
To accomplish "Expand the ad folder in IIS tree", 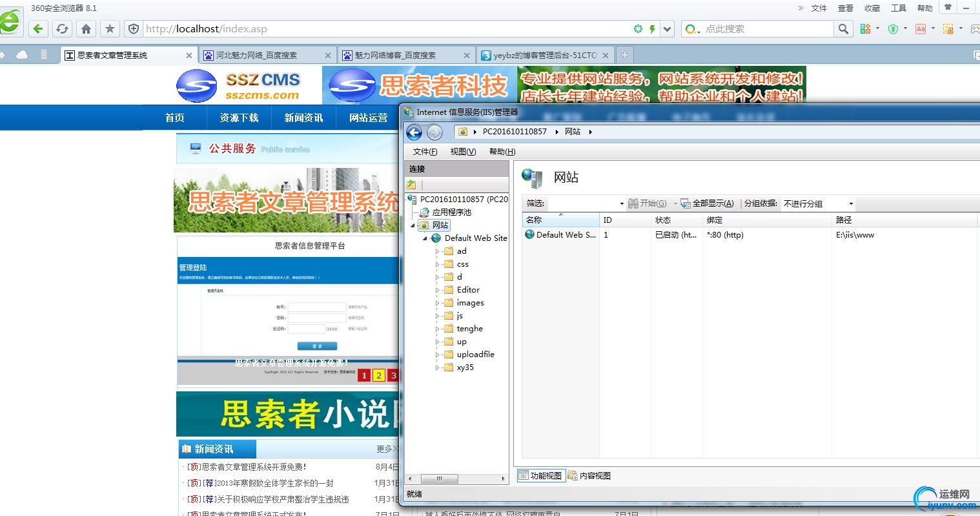I will click(x=437, y=251).
